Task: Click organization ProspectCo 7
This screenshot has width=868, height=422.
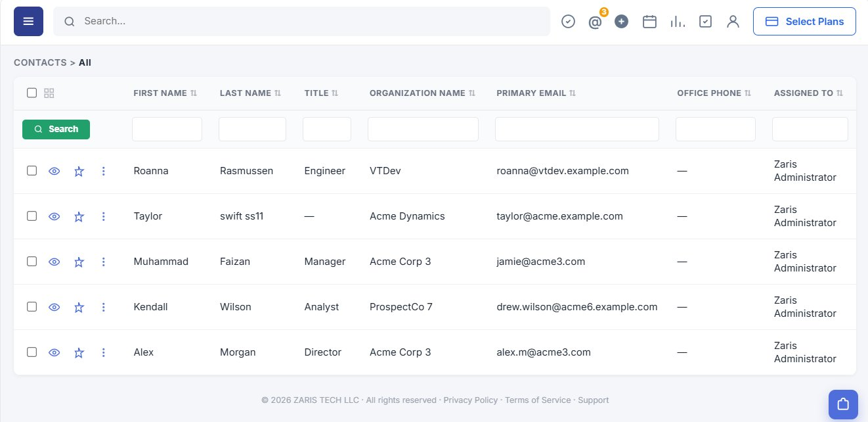Action: point(401,307)
